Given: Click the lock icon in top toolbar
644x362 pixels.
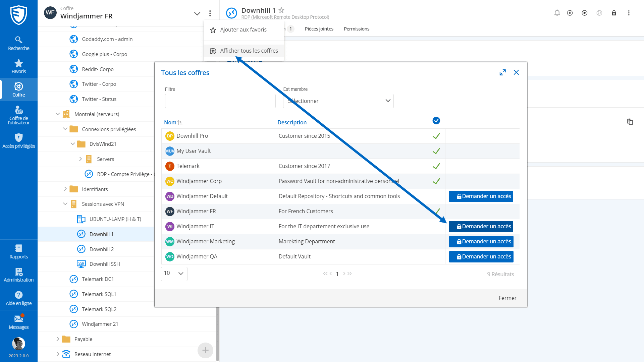Looking at the screenshot, I should [x=614, y=13].
